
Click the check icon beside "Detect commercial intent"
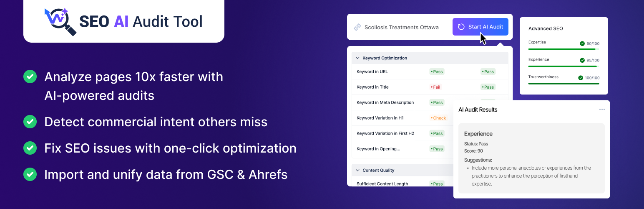[30, 122]
